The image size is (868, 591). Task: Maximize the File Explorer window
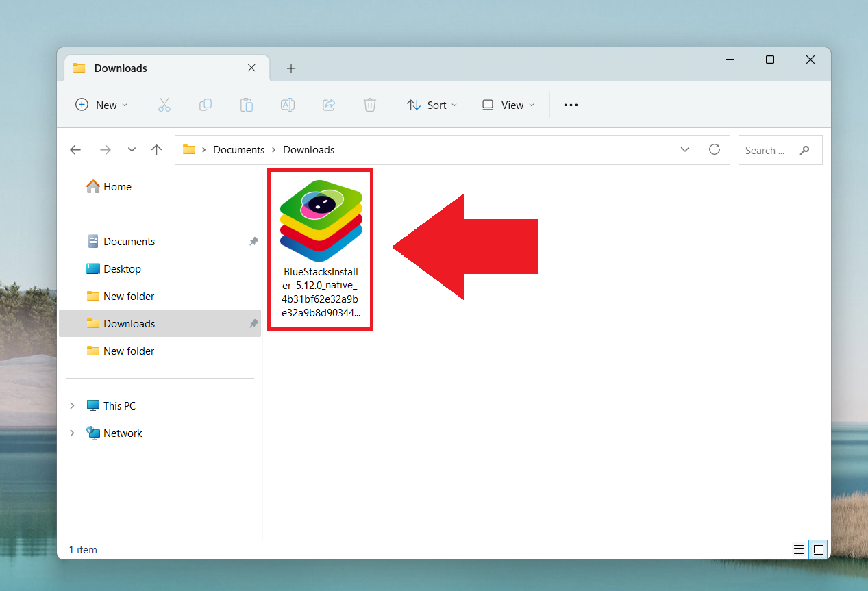770,60
